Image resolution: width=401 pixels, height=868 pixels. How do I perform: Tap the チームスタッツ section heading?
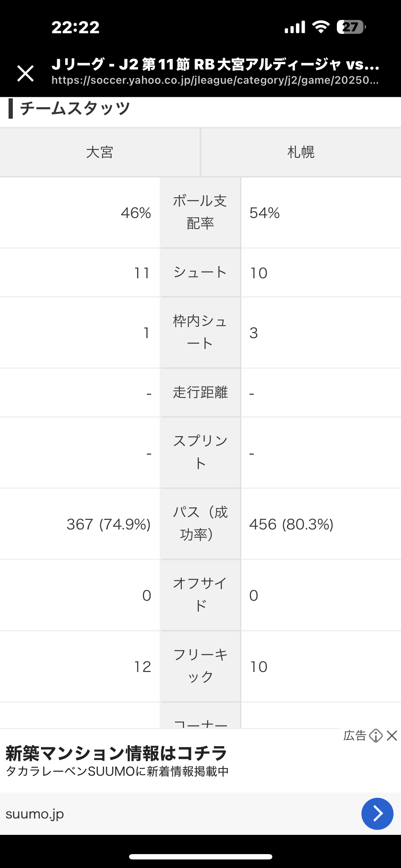coord(75,108)
